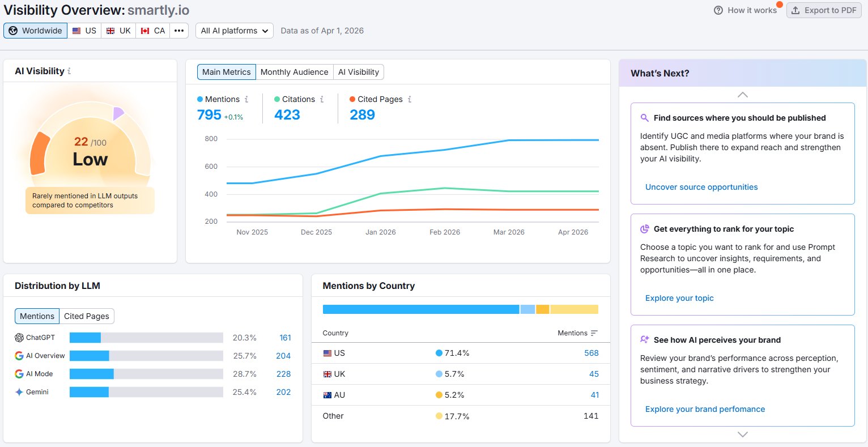The width and height of the screenshot is (868, 447).
Task: Open the Uncover source opportunities link
Action: pyautogui.click(x=701, y=186)
